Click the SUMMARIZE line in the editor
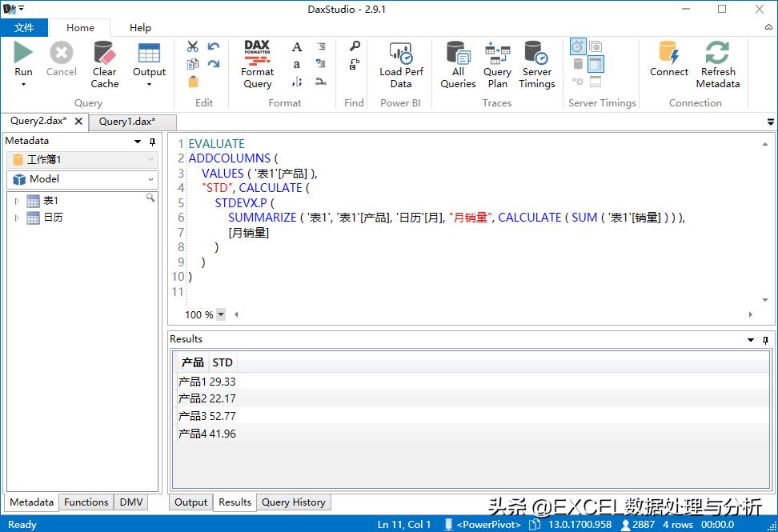 pos(456,218)
